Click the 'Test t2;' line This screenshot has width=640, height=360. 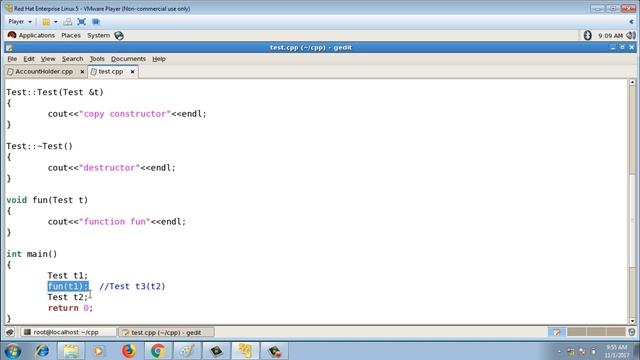tap(67, 297)
